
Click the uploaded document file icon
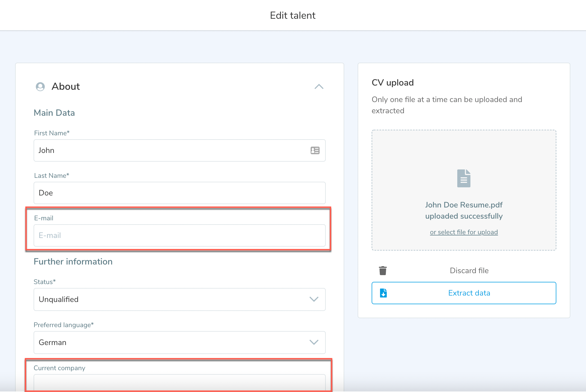(x=464, y=178)
